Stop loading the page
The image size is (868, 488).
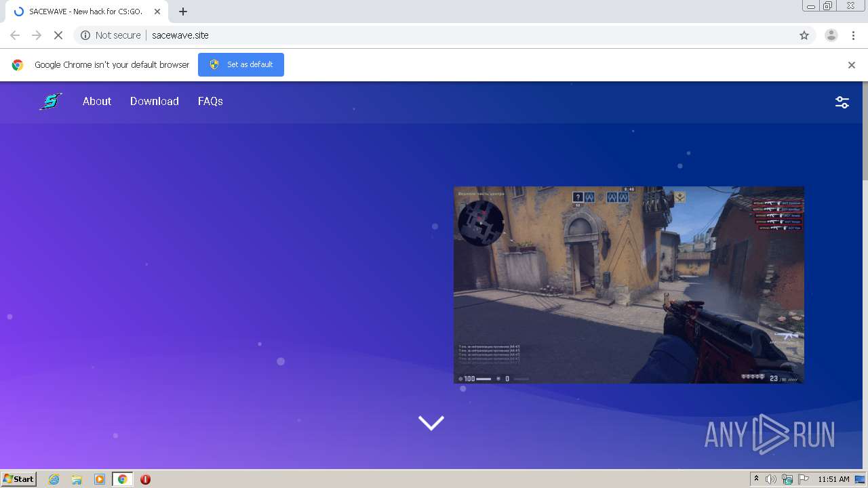(x=58, y=35)
